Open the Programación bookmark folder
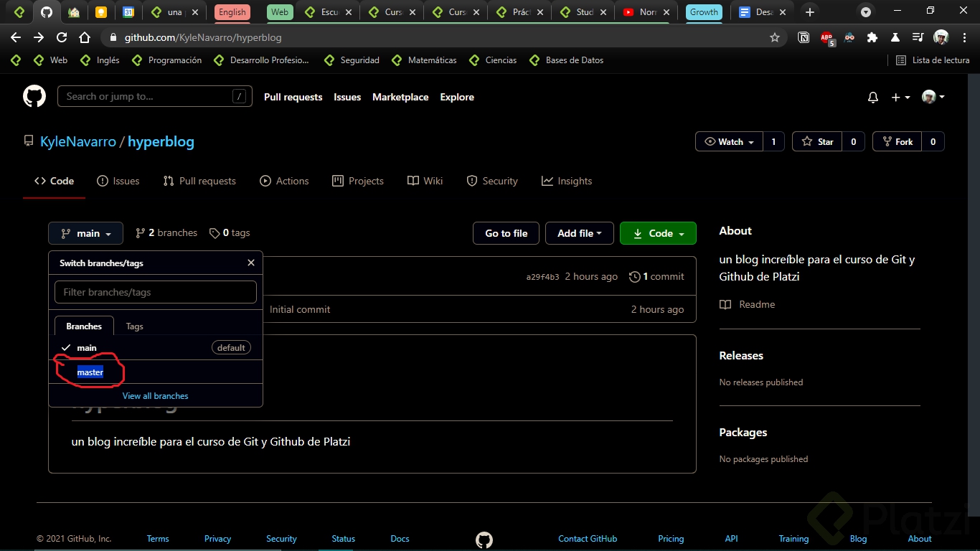 tap(167, 60)
